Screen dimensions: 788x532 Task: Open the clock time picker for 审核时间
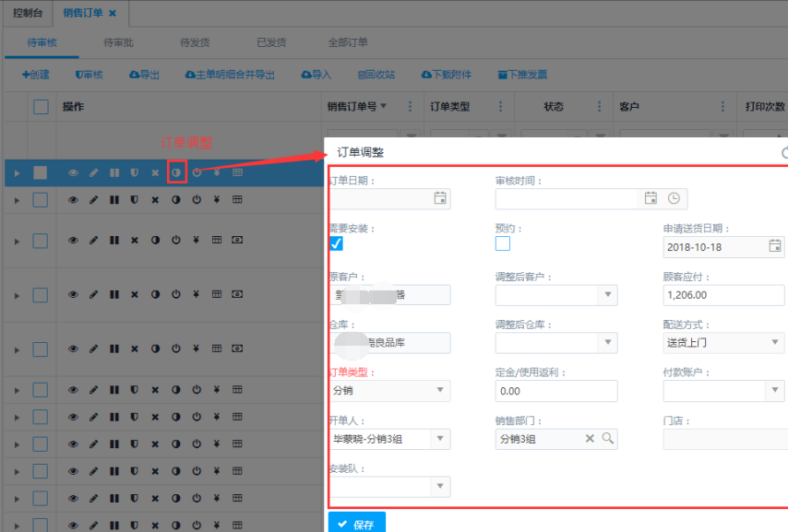point(674,198)
